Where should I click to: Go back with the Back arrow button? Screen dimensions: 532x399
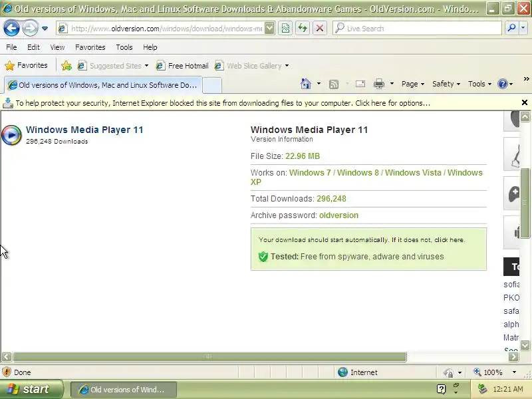11,28
